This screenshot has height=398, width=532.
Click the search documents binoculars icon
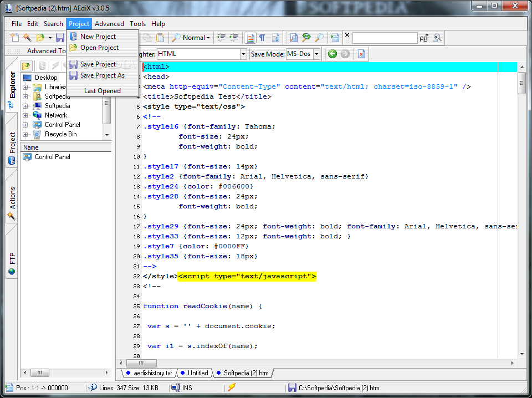437,37
